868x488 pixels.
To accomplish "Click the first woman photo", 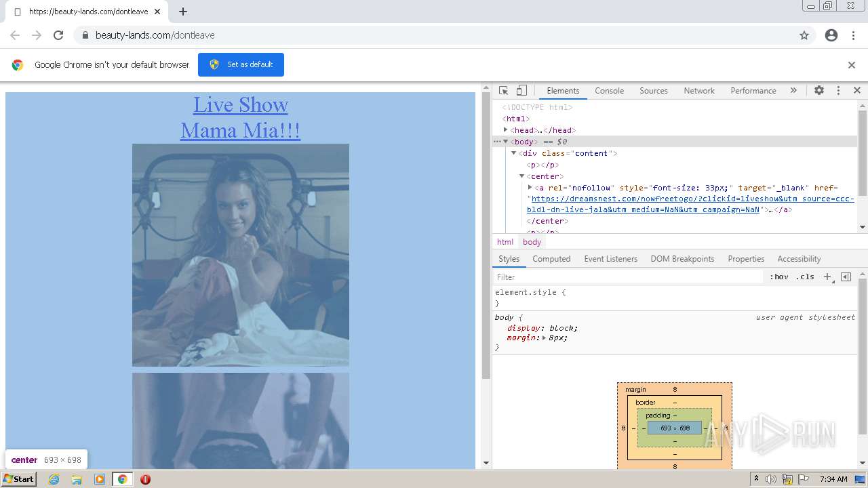I will [241, 255].
